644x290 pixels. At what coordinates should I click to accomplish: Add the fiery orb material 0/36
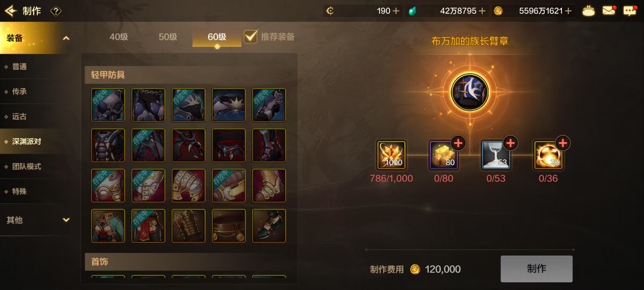pos(562,143)
